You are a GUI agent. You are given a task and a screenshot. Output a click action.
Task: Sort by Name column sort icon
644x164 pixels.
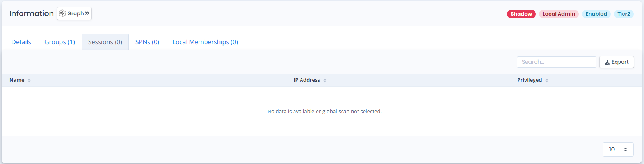point(29,81)
